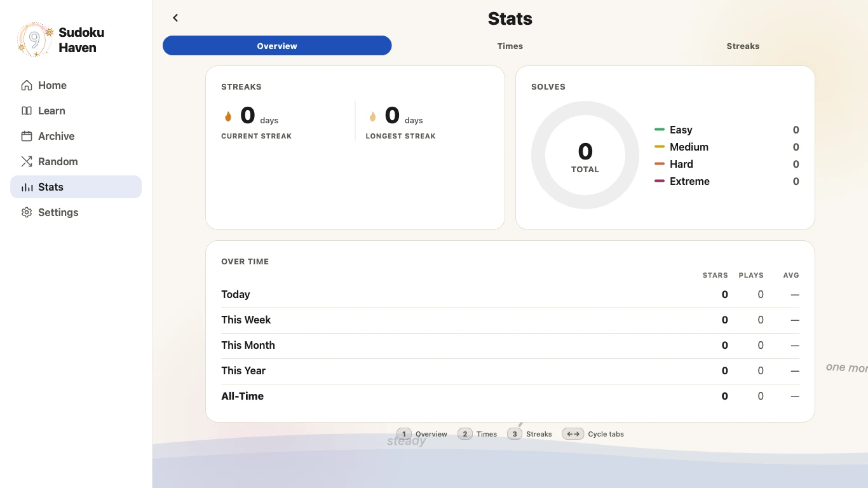
Task: Click the Sudoku Haven logo icon
Action: tap(35, 39)
